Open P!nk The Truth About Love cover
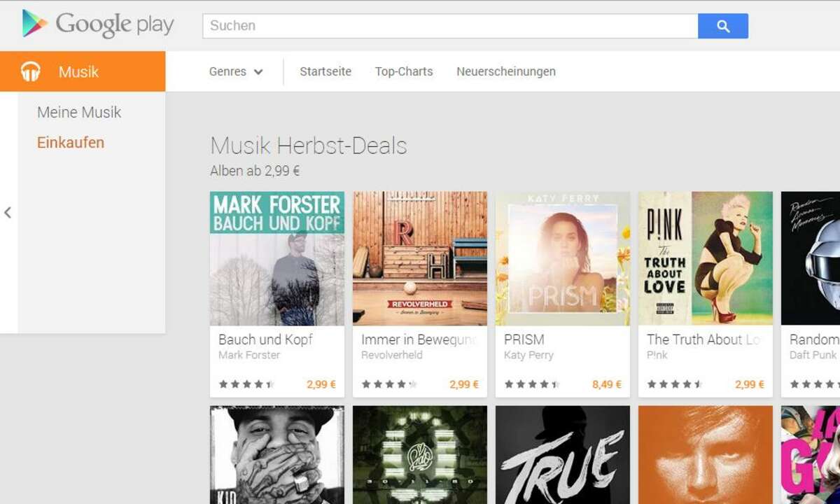840x504 pixels. [x=706, y=258]
